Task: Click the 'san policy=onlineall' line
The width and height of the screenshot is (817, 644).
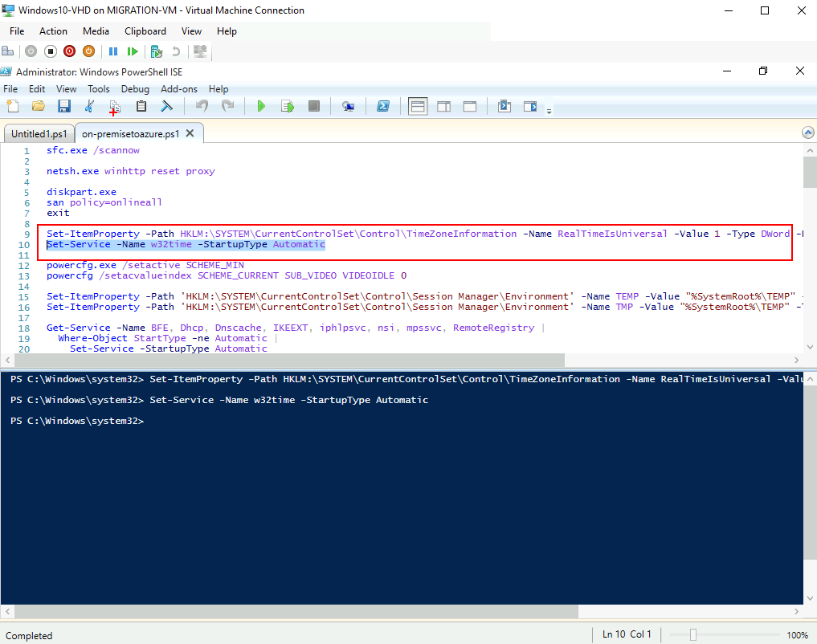Action: (104, 202)
